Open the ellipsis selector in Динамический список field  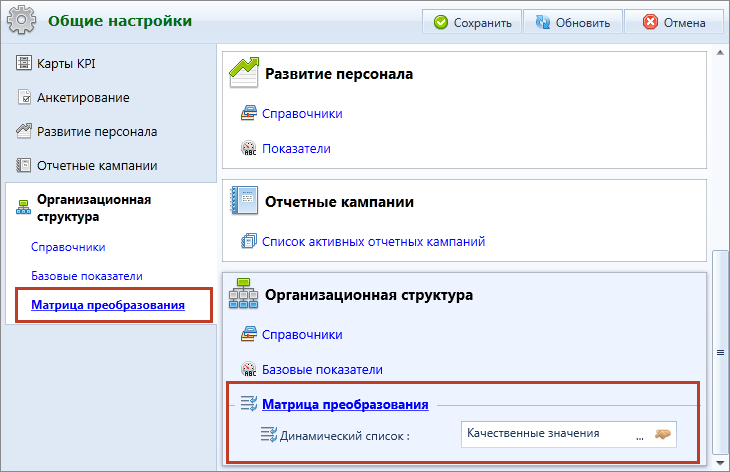(x=640, y=437)
